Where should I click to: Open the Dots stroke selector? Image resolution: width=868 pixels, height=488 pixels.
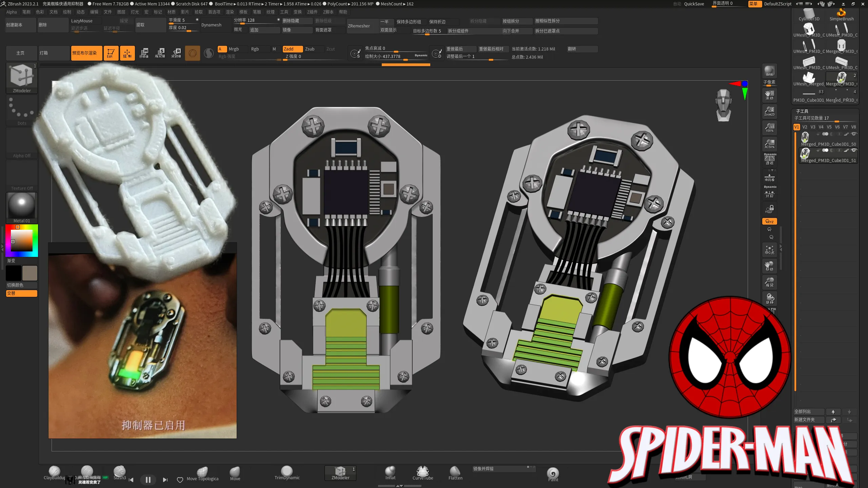[x=22, y=110]
